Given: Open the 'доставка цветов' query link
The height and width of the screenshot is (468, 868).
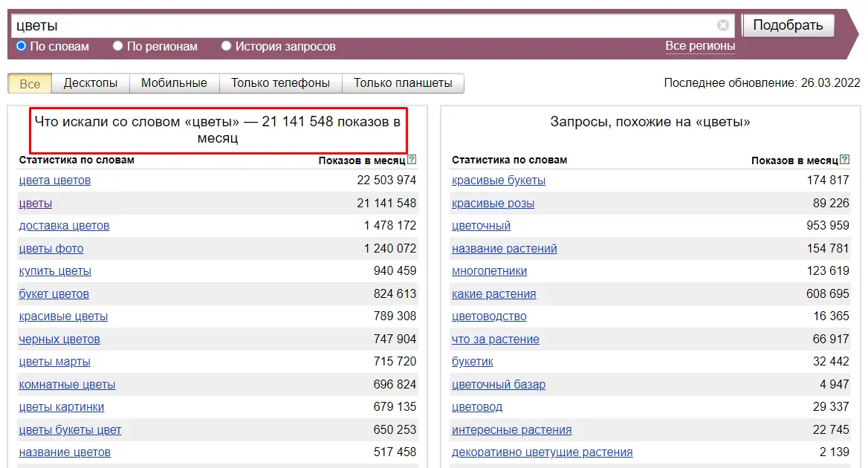Looking at the screenshot, I should 64,226.
